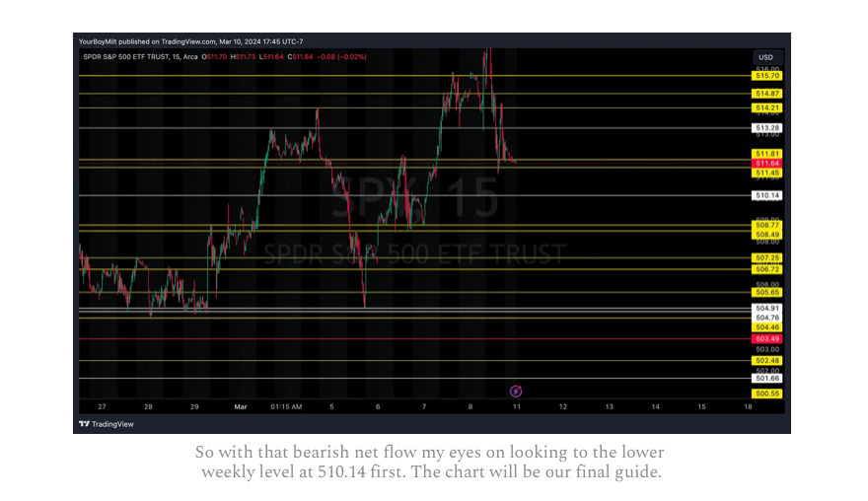Click the YourBoyMilt published header text
Screen dimensions: 868x501
pyautogui.click(x=190, y=41)
